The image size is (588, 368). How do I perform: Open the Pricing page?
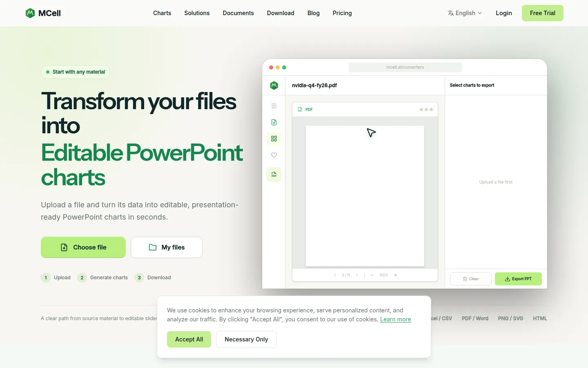click(342, 13)
